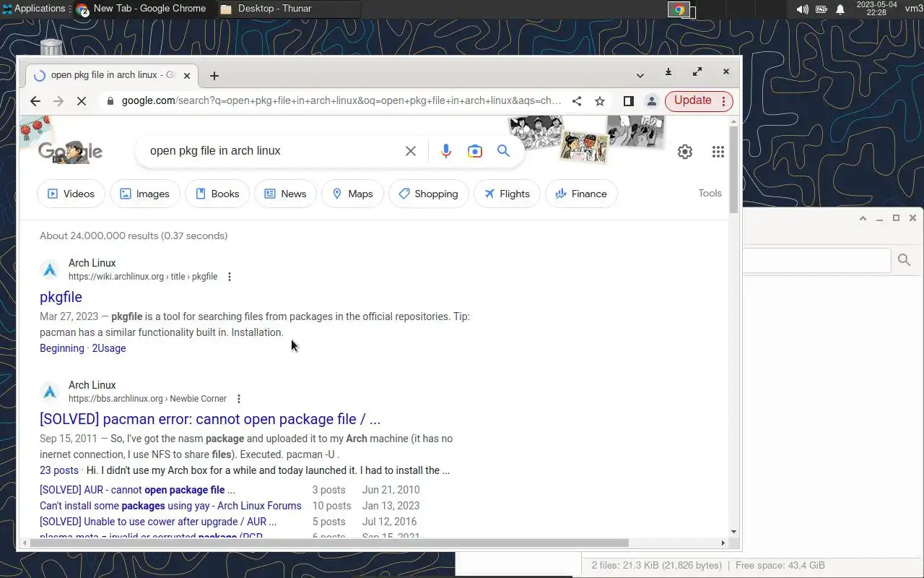Screen dimensions: 924x578
Task: Open the system volume control
Action: coord(802,9)
